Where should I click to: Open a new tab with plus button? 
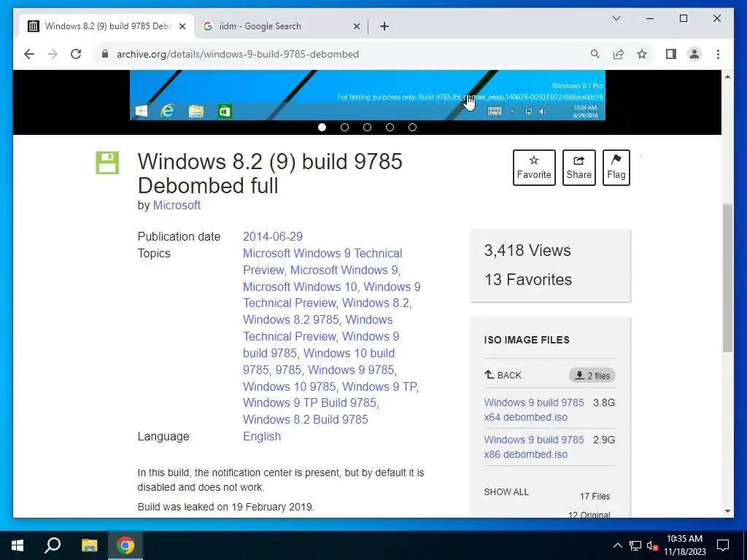coord(384,27)
